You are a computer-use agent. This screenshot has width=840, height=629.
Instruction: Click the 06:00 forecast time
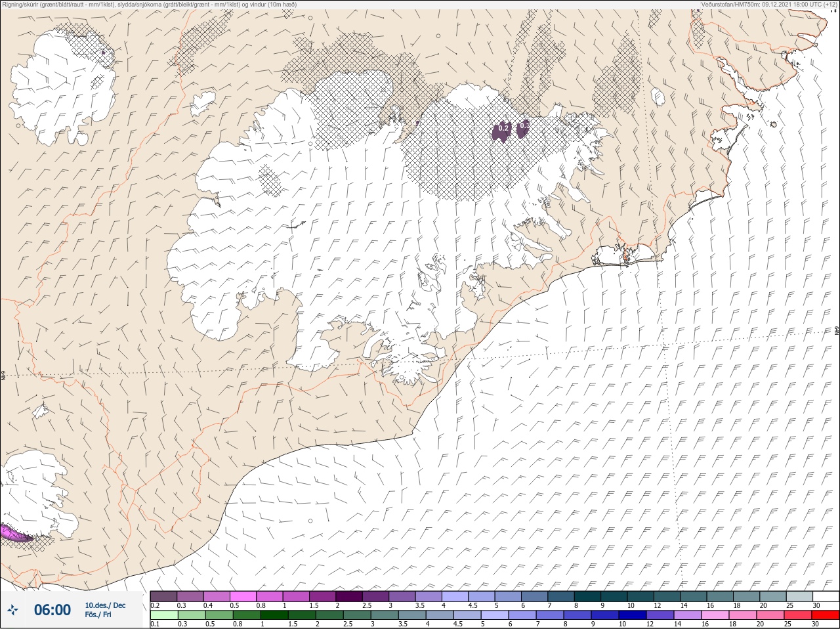click(52, 610)
